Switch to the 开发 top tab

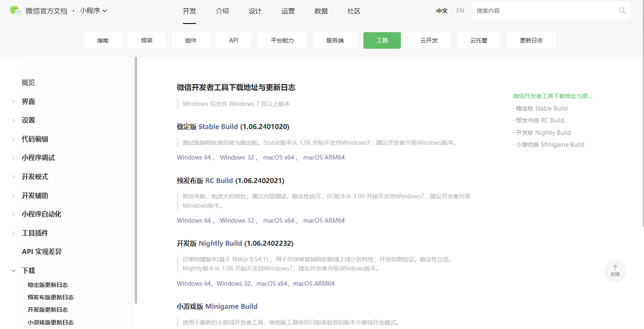pos(190,11)
